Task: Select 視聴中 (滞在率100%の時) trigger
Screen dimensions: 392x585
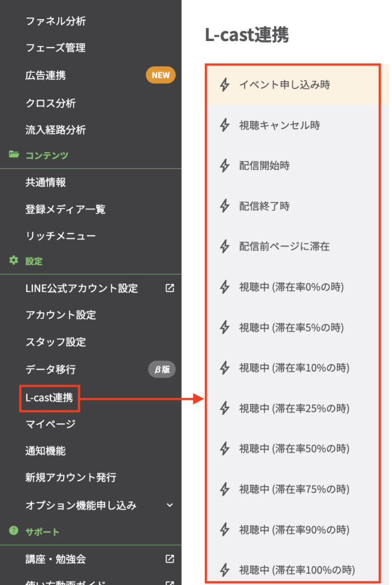Action: pos(297,570)
